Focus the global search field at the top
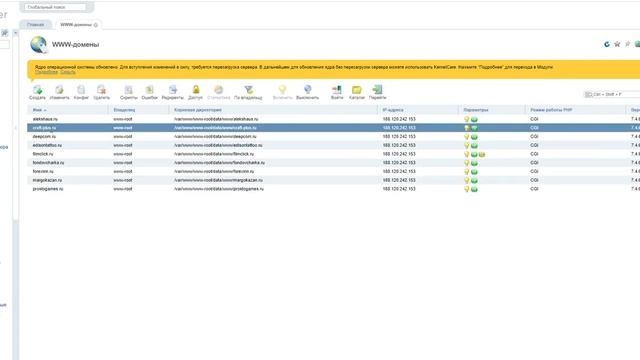The height and width of the screenshot is (360, 640). pos(55,7)
